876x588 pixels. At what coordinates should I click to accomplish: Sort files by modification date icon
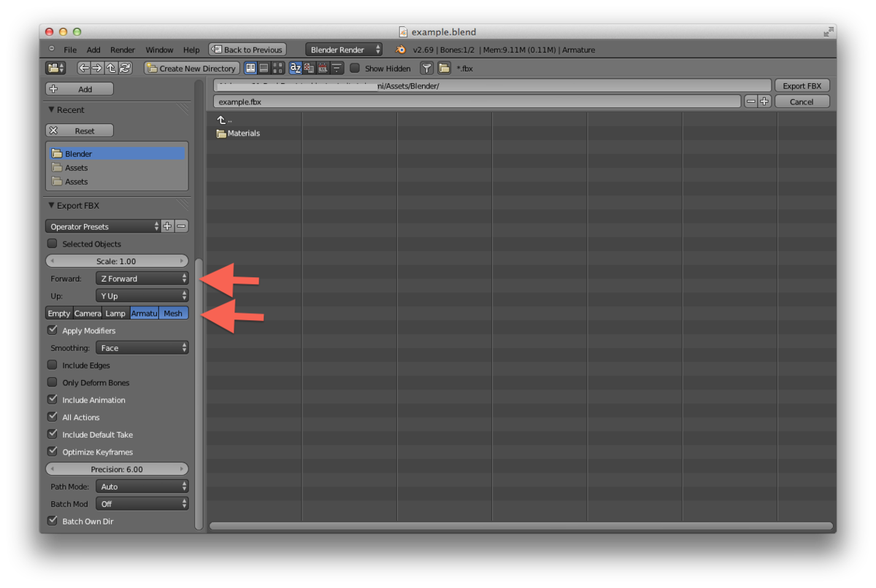tap(323, 68)
